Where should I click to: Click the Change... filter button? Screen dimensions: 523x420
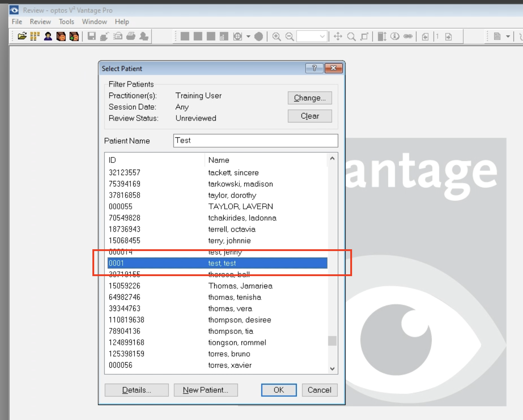click(x=310, y=98)
